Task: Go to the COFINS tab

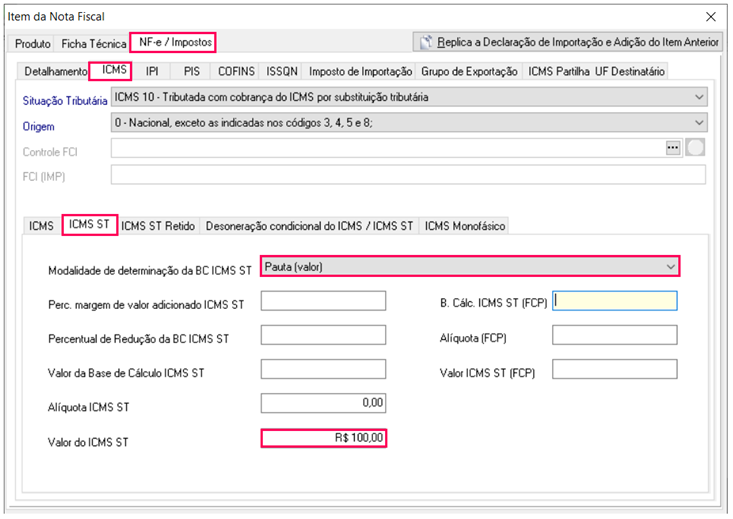Action: pos(237,71)
